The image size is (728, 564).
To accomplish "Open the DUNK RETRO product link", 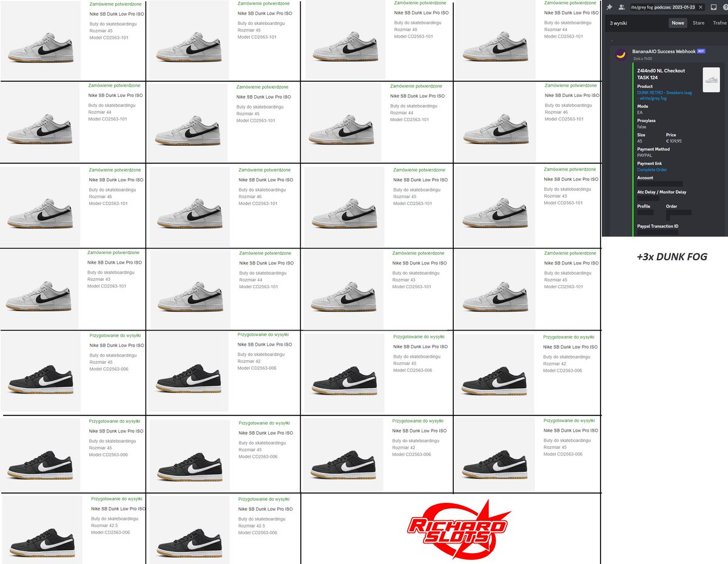I will 664,95.
